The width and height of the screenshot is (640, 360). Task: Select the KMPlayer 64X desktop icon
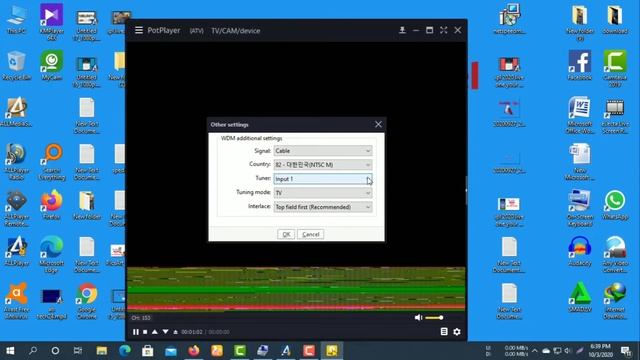coord(51,22)
